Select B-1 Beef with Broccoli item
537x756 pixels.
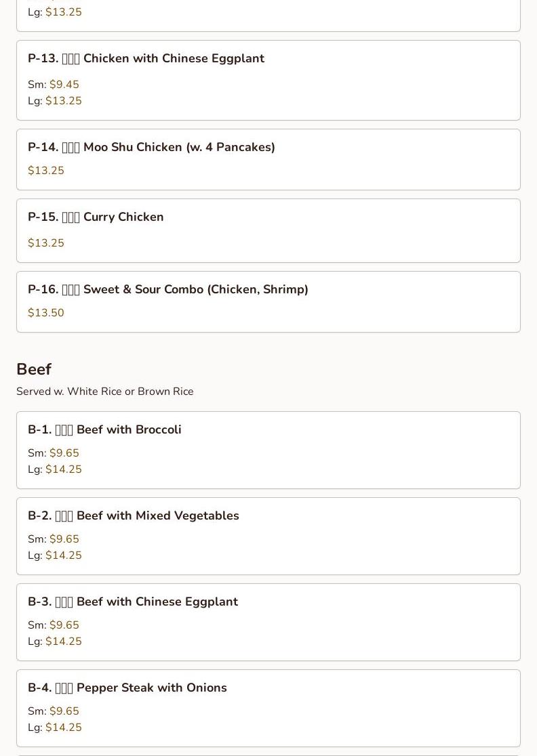point(268,450)
